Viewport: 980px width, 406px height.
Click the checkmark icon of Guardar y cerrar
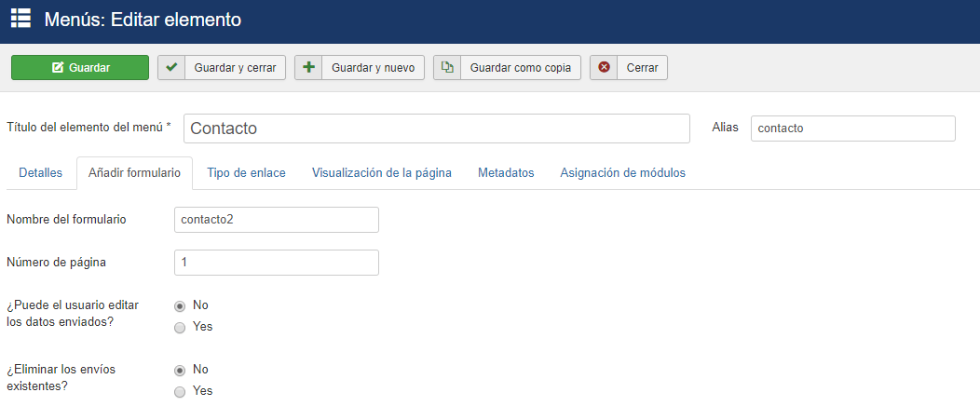coord(171,67)
